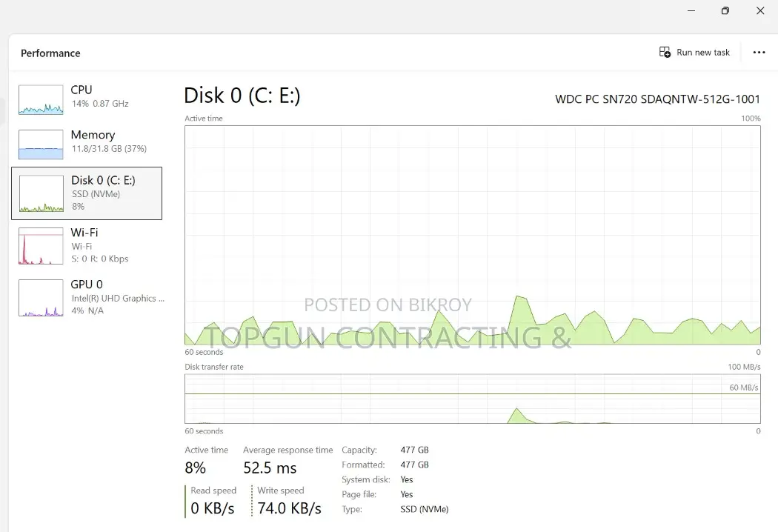Click the Capacity 477 GB value

point(414,450)
